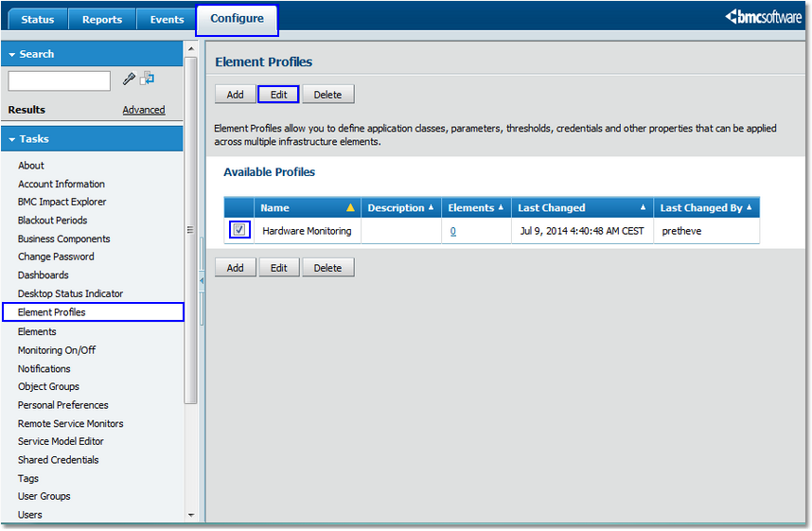Screen dimensions: 812x531
Task: Open the Events tab
Action: [167, 20]
